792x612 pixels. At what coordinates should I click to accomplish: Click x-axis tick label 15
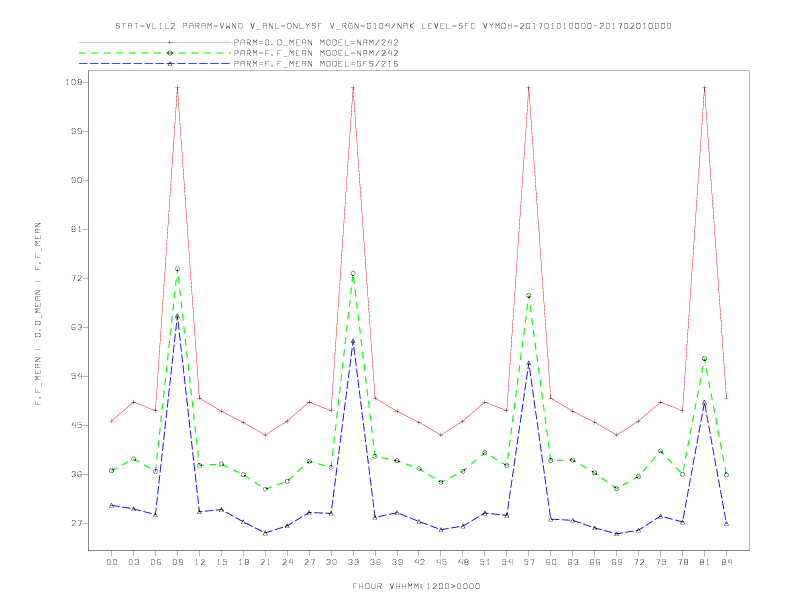click(x=221, y=562)
